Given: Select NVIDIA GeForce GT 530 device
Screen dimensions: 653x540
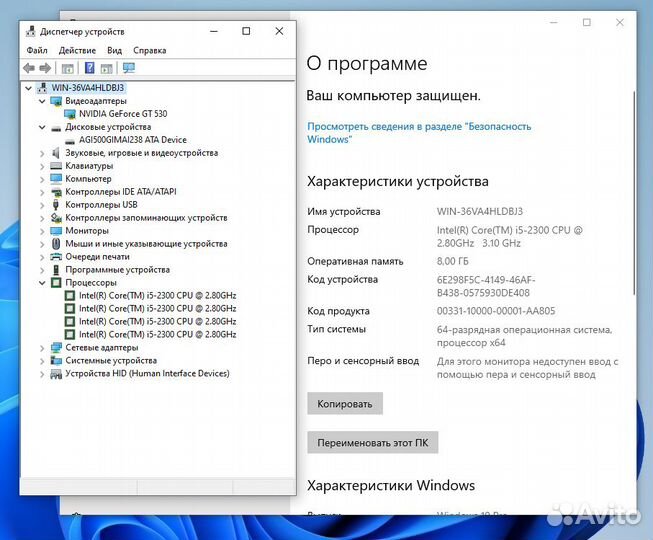Looking at the screenshot, I should (123, 114).
